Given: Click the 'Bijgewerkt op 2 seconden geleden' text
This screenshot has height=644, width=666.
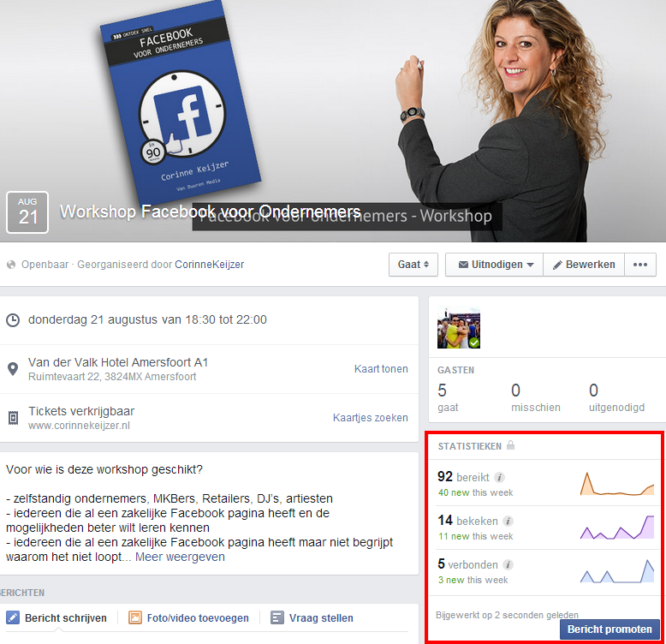Looking at the screenshot, I should tap(507, 615).
